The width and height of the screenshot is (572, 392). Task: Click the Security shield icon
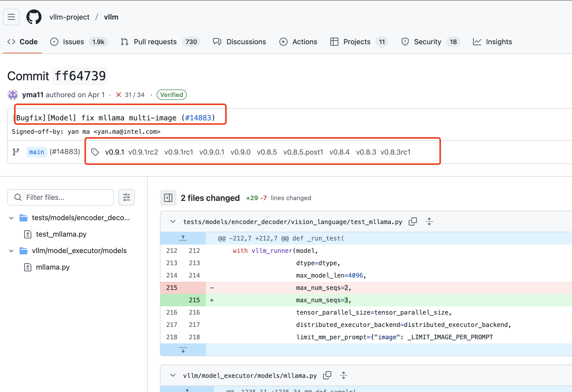[405, 42]
